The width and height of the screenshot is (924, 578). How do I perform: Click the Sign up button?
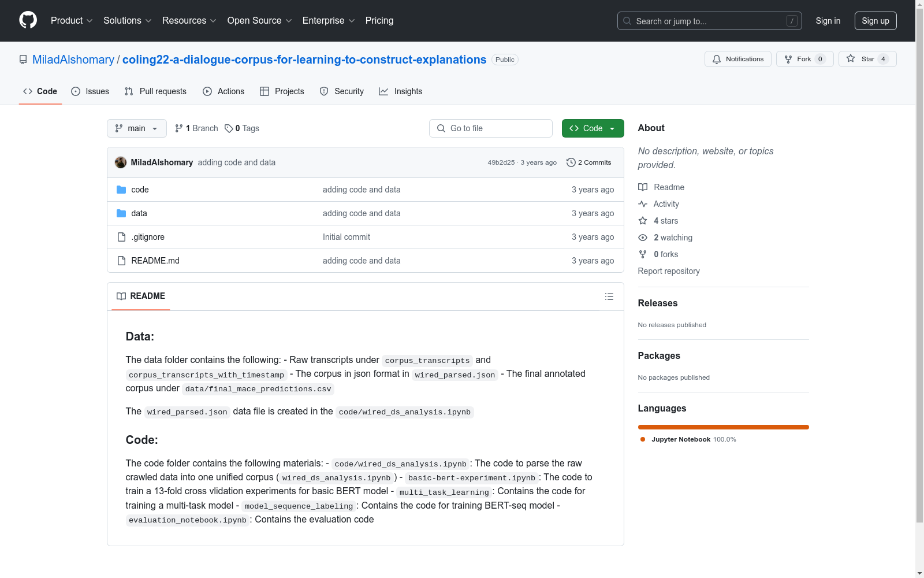coord(875,21)
